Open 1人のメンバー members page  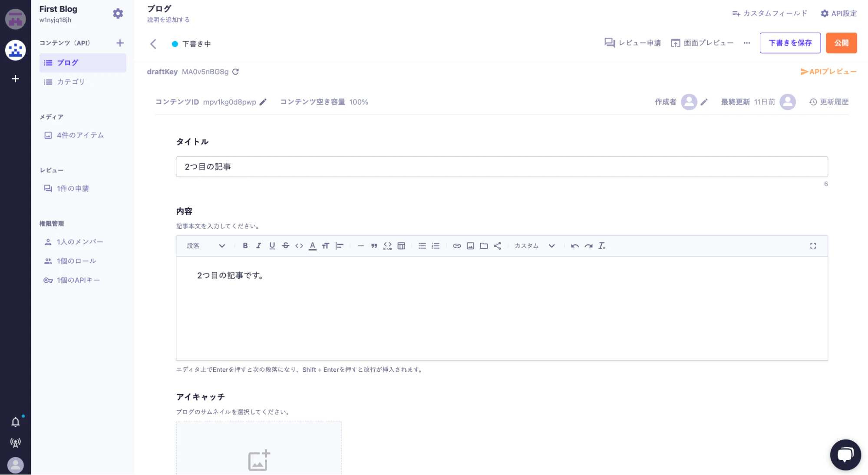pyautogui.click(x=74, y=242)
